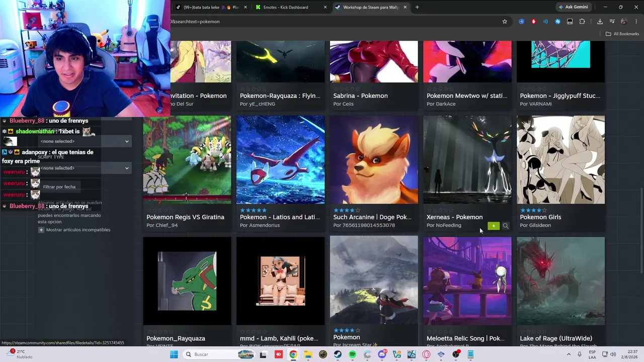Image resolution: width=644 pixels, height=362 pixels.
Task: Open Steam from the taskbar
Action: tap(338, 354)
